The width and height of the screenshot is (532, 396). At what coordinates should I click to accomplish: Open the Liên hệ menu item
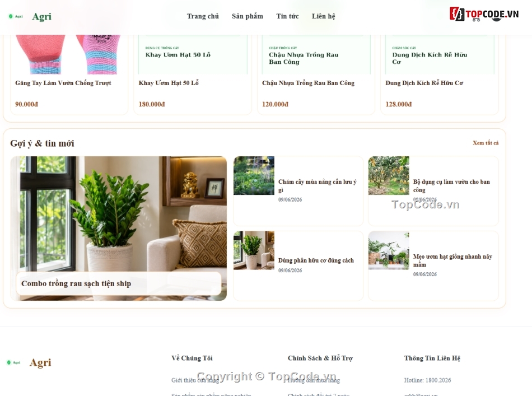323,16
